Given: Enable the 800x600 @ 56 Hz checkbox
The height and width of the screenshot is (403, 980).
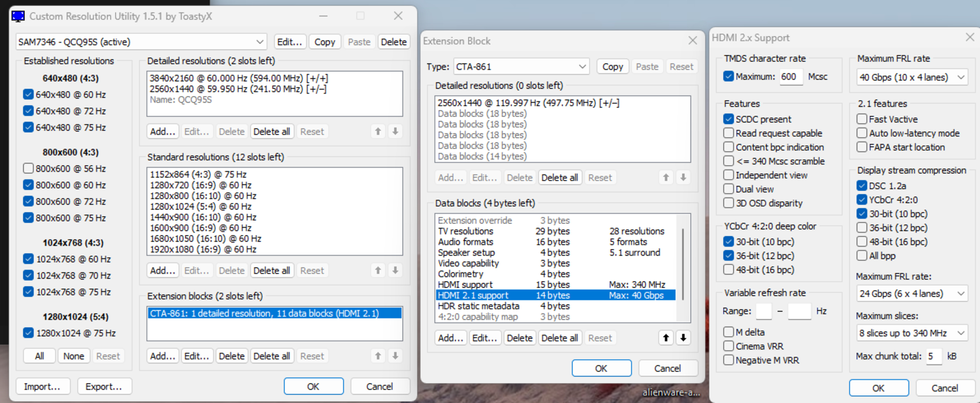Looking at the screenshot, I should click(28, 168).
